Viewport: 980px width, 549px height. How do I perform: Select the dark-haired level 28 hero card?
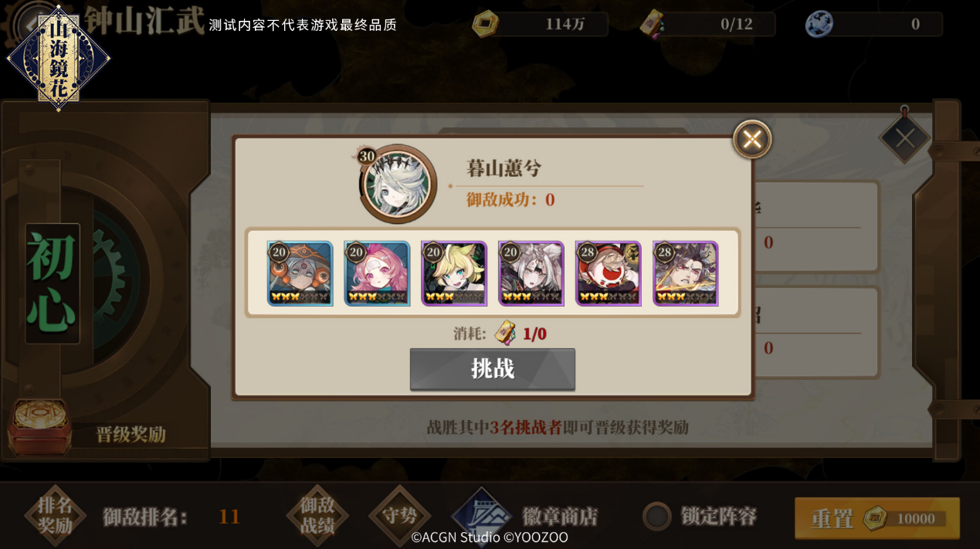coord(686,273)
